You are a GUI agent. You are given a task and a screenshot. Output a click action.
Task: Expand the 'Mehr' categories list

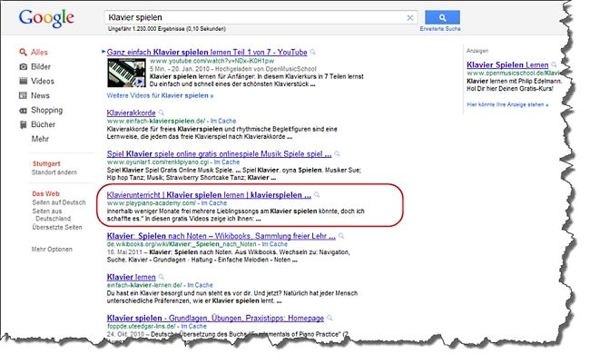tap(40, 139)
